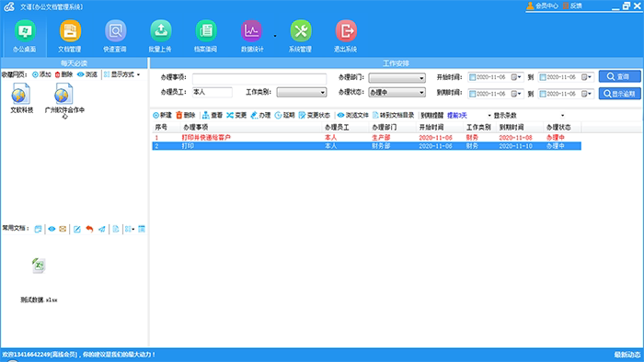The image size is (644, 362).
Task: Click the envelope mail icon in 常用文档
Action: [63, 229]
